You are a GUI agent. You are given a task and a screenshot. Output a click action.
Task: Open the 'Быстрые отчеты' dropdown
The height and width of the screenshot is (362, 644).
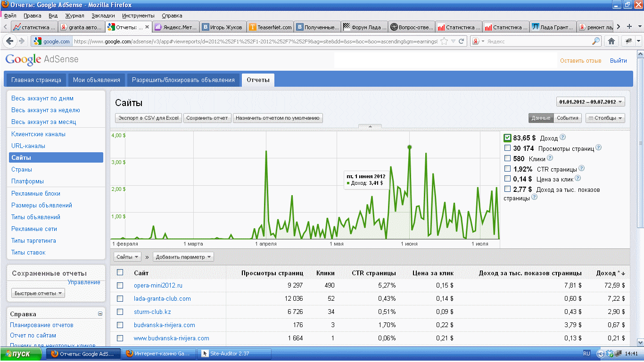(x=38, y=293)
